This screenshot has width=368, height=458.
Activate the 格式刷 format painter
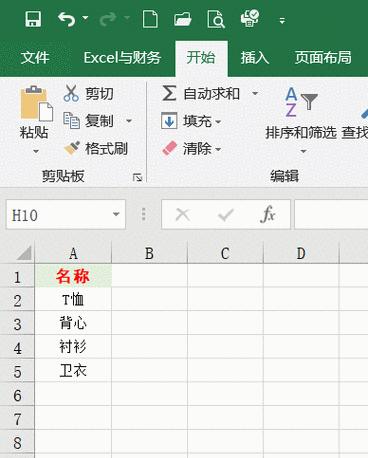pyautogui.click(x=96, y=148)
